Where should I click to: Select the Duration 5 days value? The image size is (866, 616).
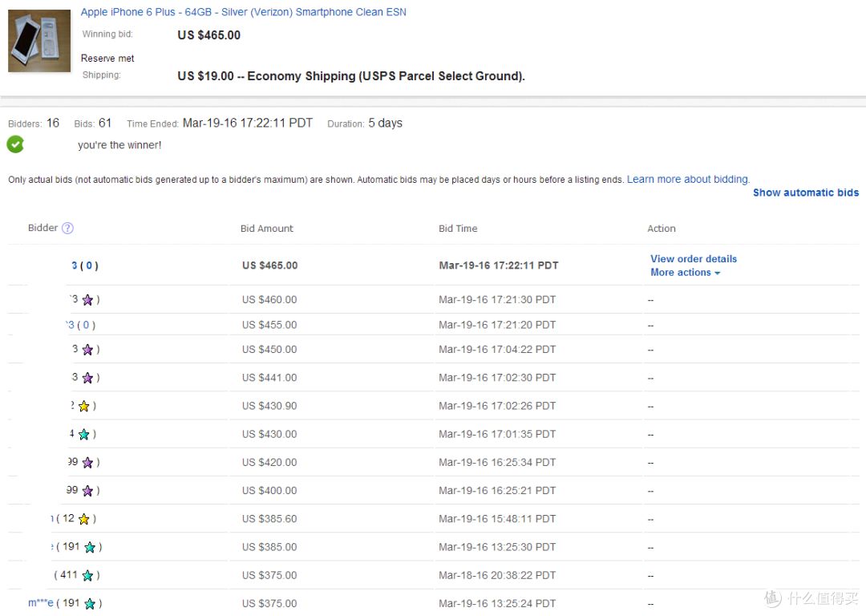pos(385,124)
